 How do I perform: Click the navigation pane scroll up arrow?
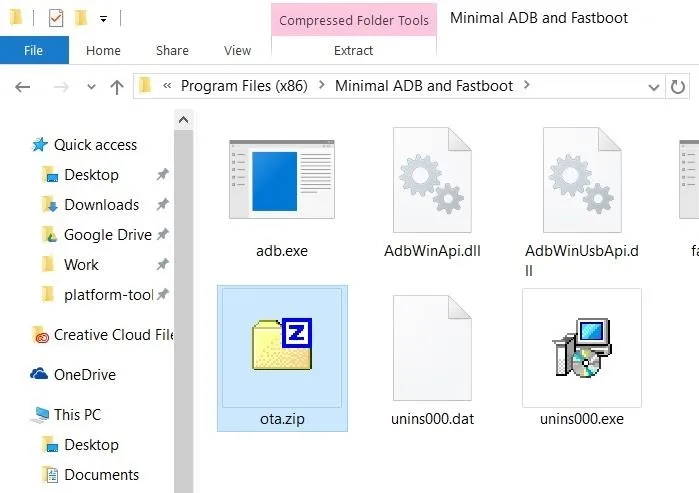tap(183, 120)
